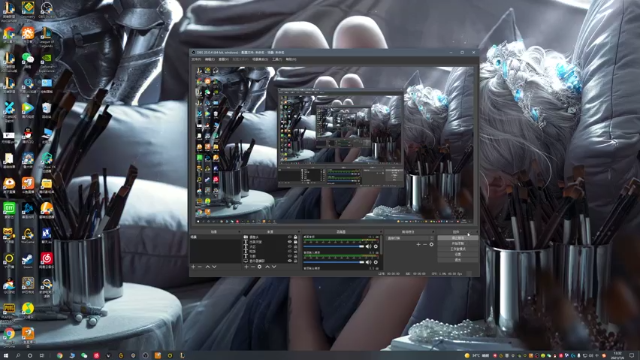Open Task View from the taskbar
Viewport: 640px width, 360px height.
coord(42,356)
